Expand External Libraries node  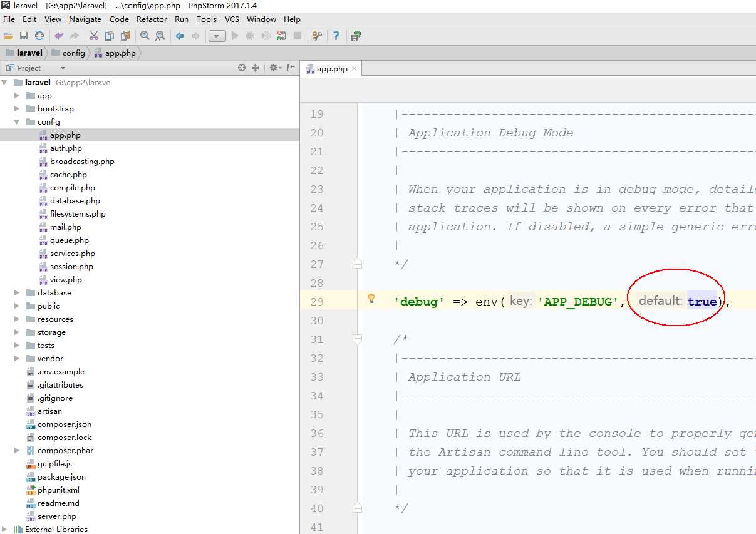point(4,530)
